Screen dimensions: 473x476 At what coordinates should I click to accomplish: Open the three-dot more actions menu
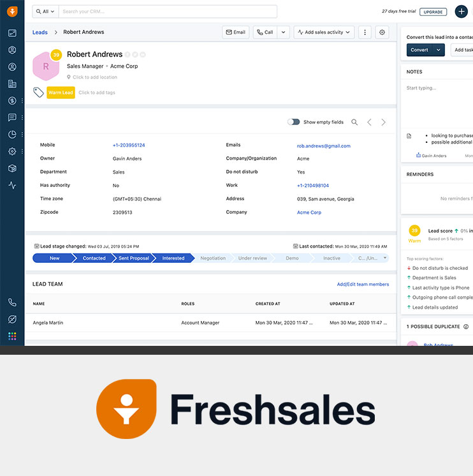point(365,32)
